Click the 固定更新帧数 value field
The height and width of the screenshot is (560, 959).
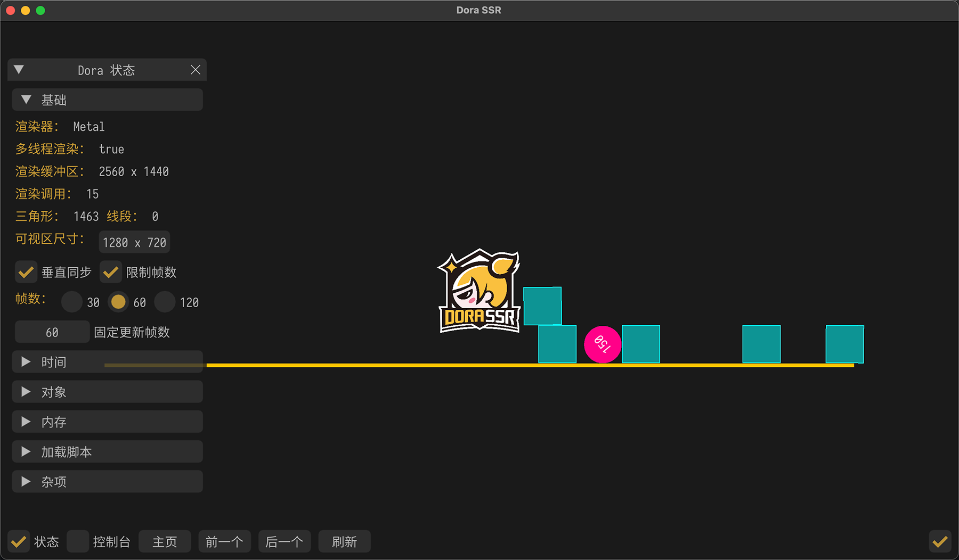[x=52, y=332]
